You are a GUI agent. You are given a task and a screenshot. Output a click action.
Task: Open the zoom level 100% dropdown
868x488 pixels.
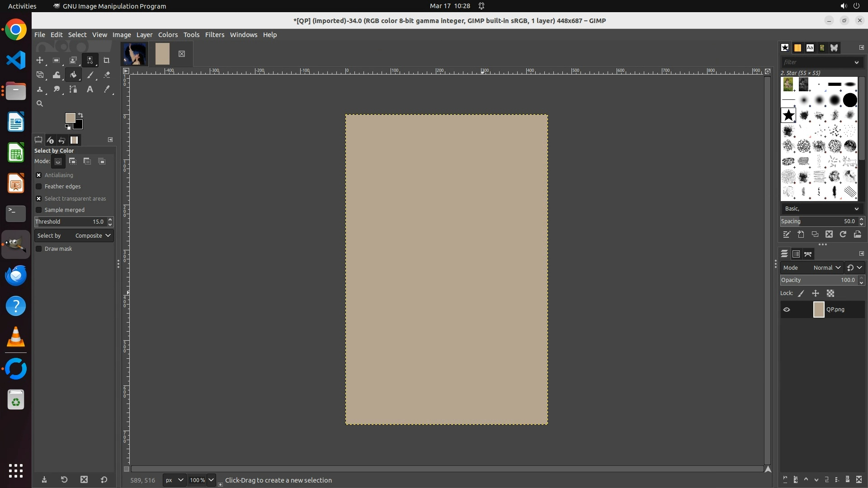(x=211, y=480)
